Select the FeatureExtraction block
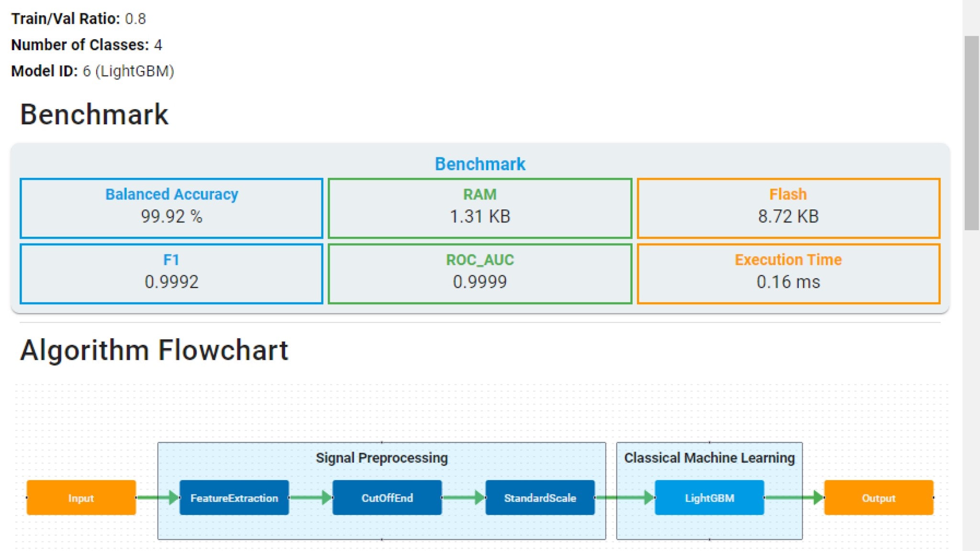The height and width of the screenshot is (551, 980). click(234, 497)
